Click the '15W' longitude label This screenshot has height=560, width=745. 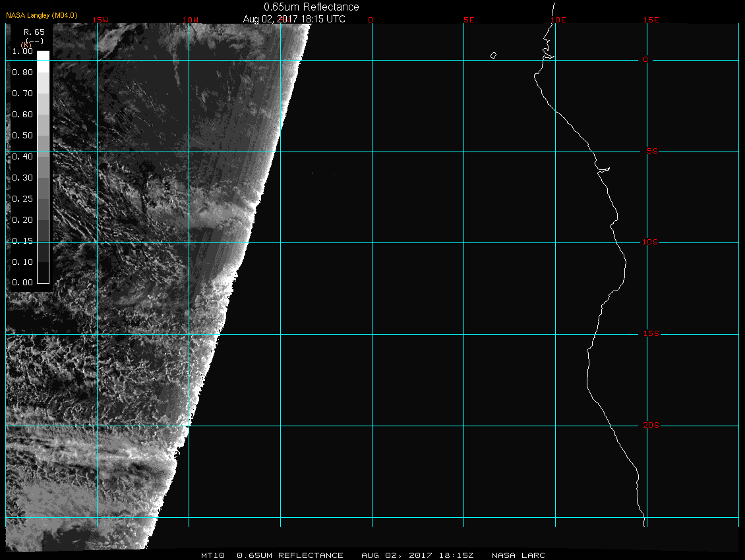(x=100, y=20)
